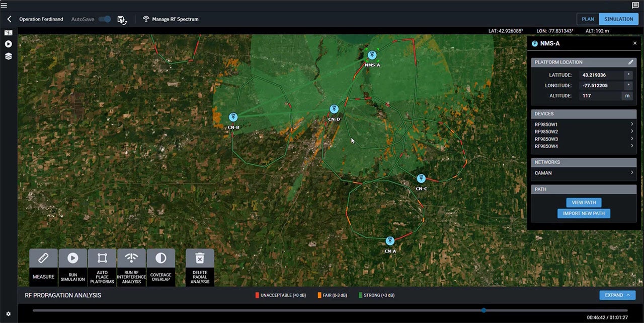Select the Measure tool

pyautogui.click(x=43, y=266)
